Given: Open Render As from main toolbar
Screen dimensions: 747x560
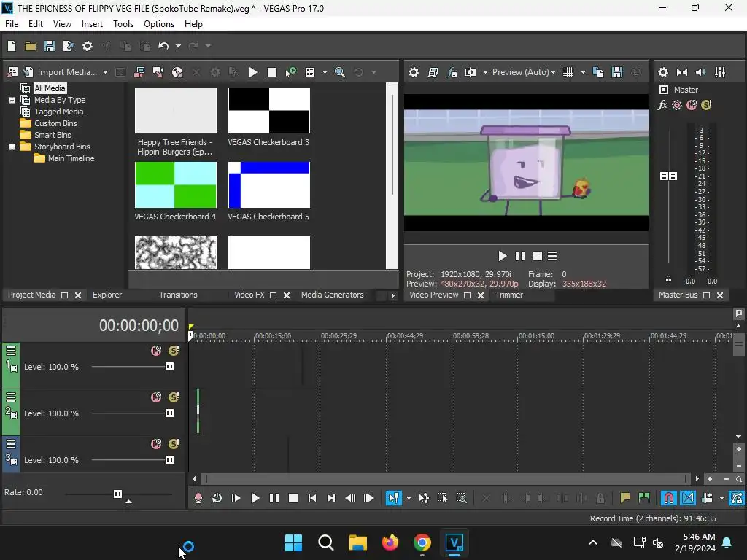Looking at the screenshot, I should pos(68,46).
